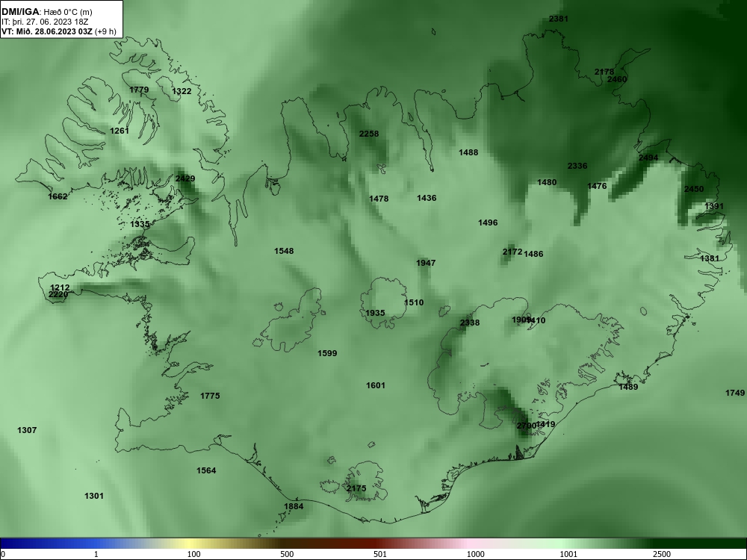The image size is (747, 560).
Task: Click the 1212 height label
Action: pyautogui.click(x=60, y=288)
